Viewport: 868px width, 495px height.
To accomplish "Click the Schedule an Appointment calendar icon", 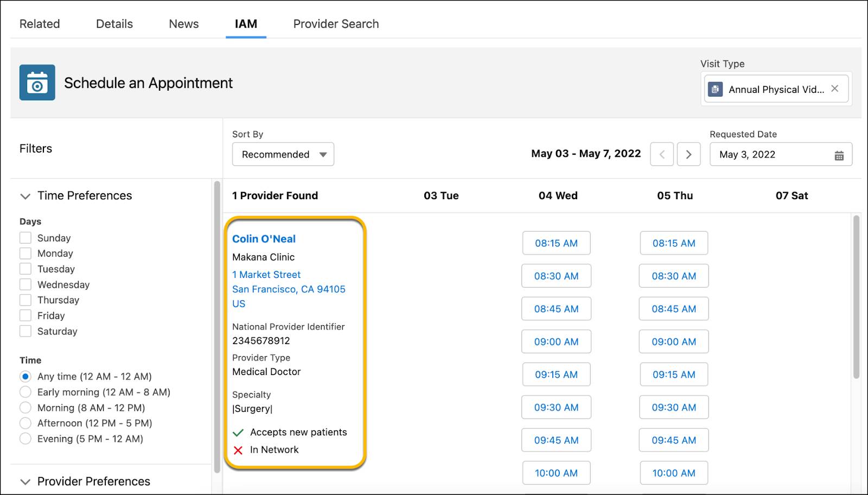I will tap(37, 83).
